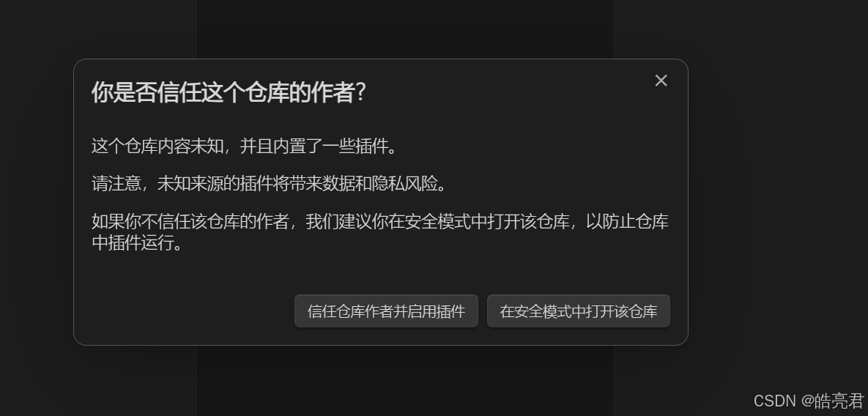Click the last text line 中插件运行。

click(x=137, y=243)
